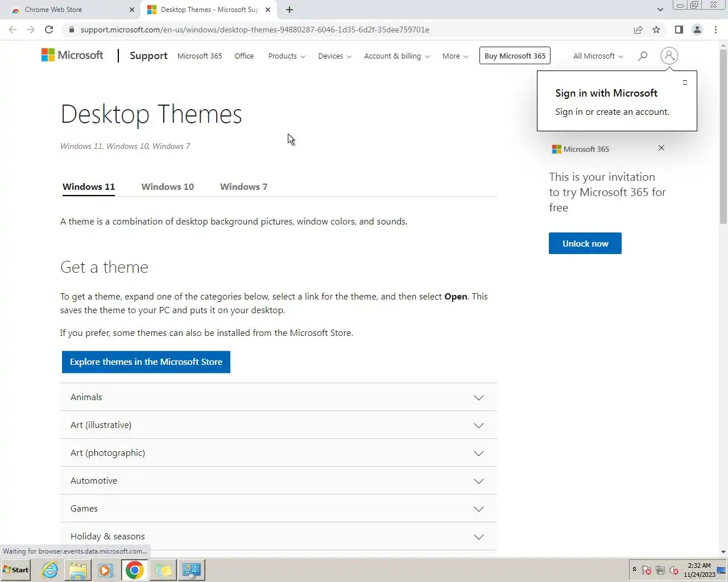Expand the Games category
The height and width of the screenshot is (582, 728).
(x=279, y=509)
